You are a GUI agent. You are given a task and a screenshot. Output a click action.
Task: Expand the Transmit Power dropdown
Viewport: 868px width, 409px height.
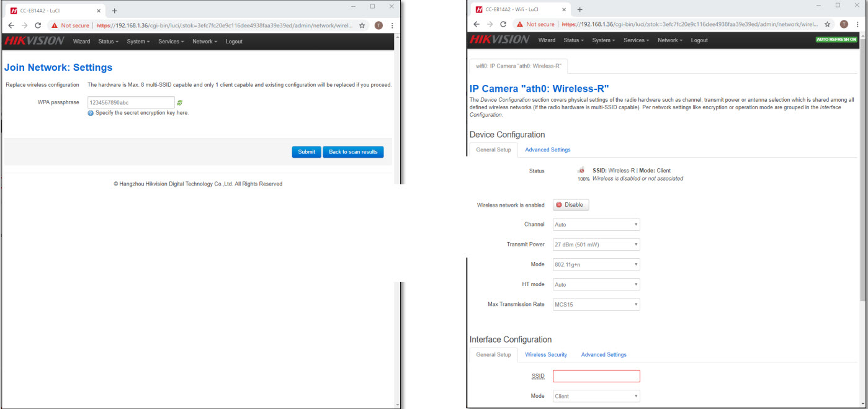coord(596,245)
